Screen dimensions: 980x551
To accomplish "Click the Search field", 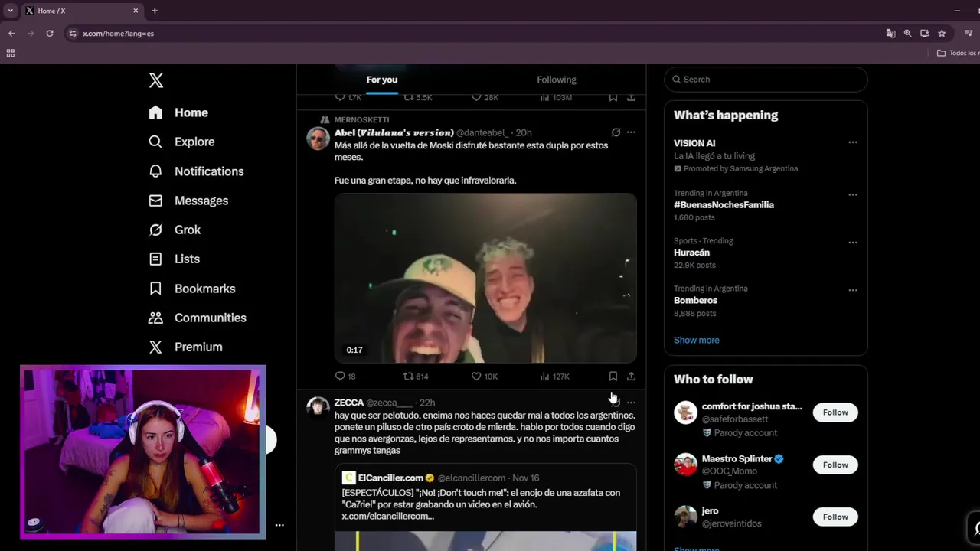I will (766, 80).
